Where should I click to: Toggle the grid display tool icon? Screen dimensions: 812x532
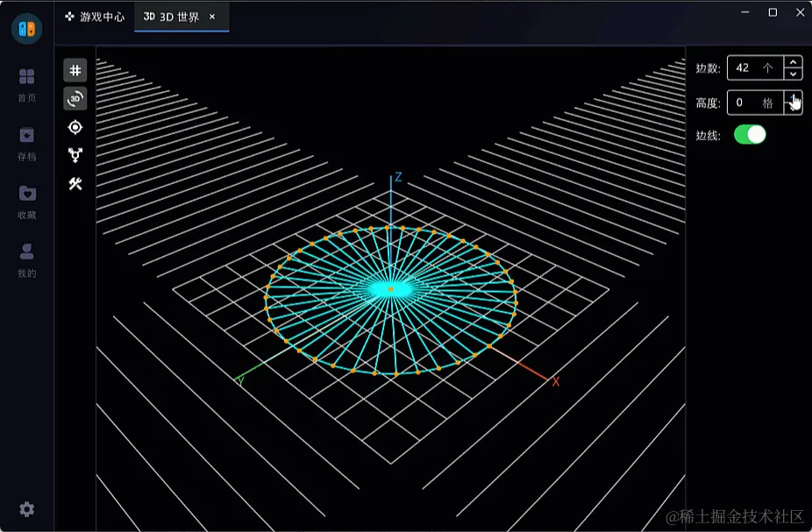click(x=75, y=70)
